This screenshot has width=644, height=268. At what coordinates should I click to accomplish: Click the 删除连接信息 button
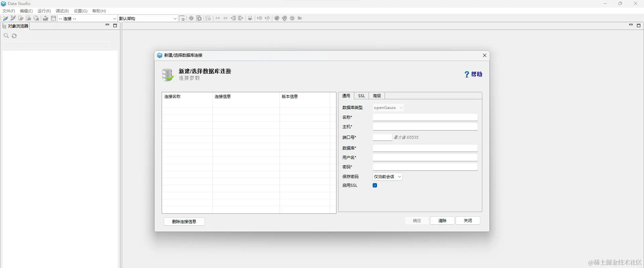[184, 222]
